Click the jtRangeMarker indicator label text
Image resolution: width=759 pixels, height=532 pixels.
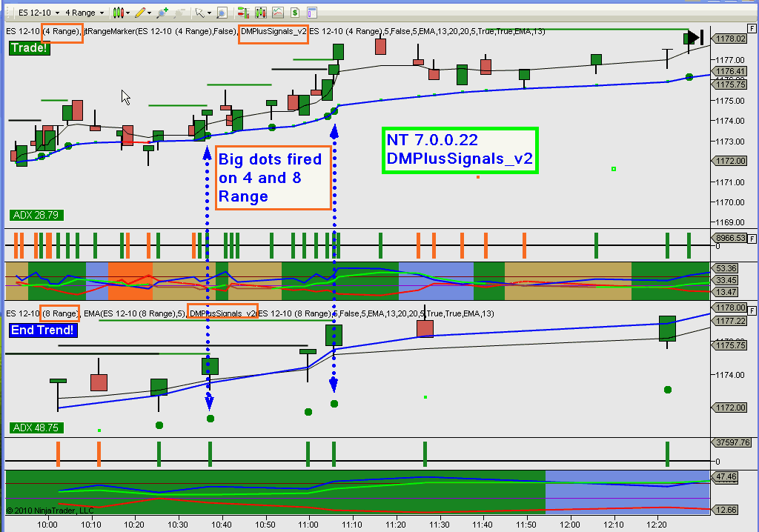coord(160,31)
